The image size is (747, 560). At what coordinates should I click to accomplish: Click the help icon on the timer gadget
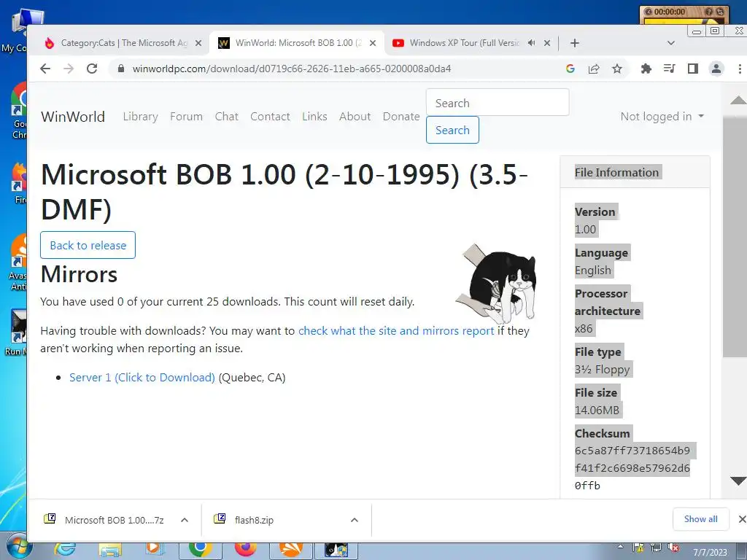(x=709, y=12)
